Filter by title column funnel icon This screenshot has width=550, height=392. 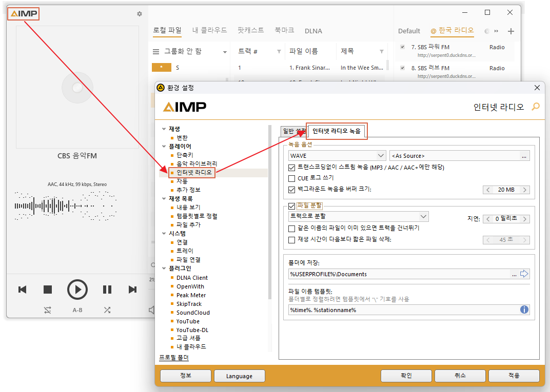tap(382, 52)
